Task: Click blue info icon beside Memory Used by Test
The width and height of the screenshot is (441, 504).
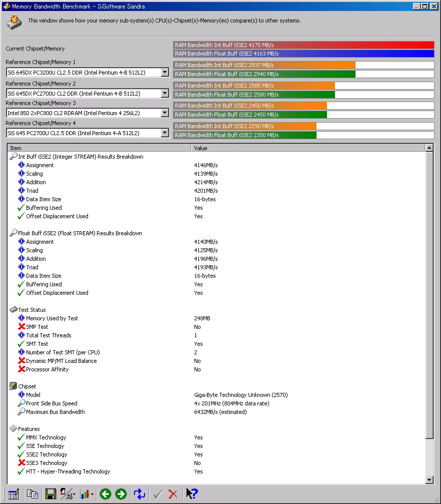Action: (21, 318)
